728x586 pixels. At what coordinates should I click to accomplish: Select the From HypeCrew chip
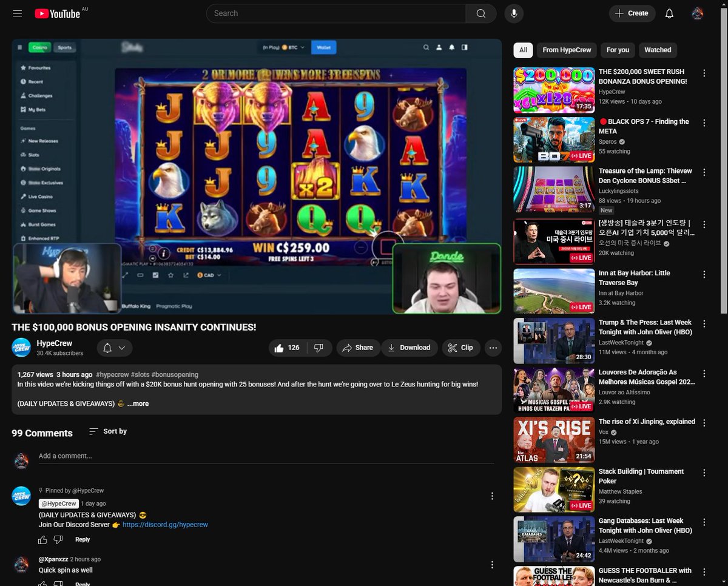pos(567,50)
